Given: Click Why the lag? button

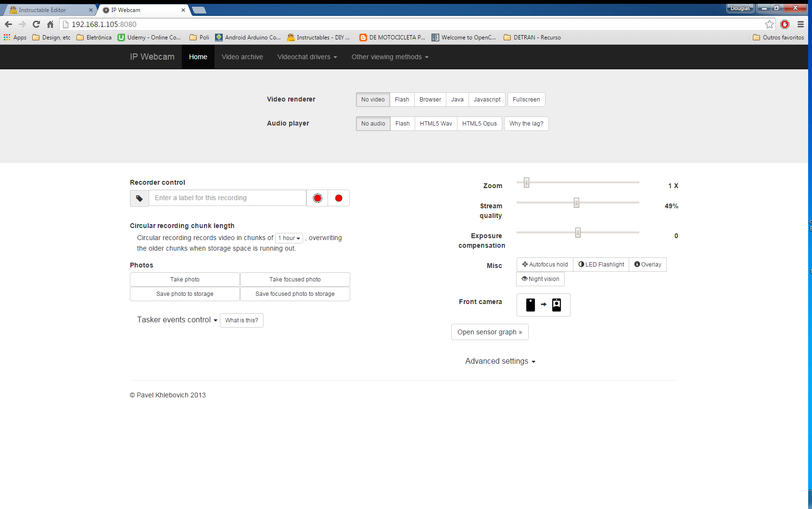Looking at the screenshot, I should click(x=526, y=124).
